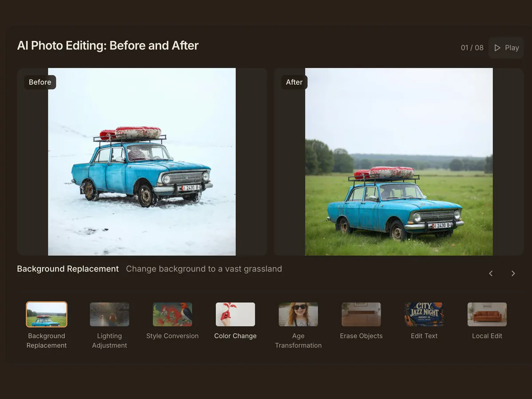Click the 01 / 08 slide counter

point(472,48)
